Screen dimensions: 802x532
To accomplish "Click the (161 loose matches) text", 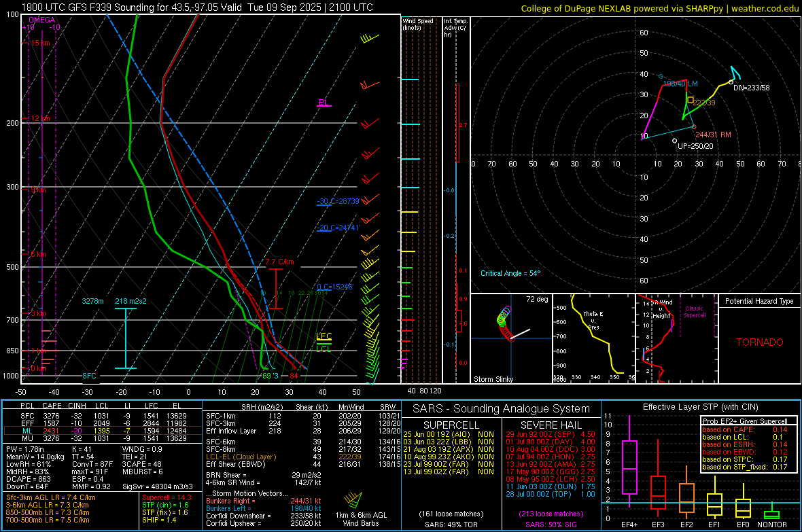I will 451,514.
